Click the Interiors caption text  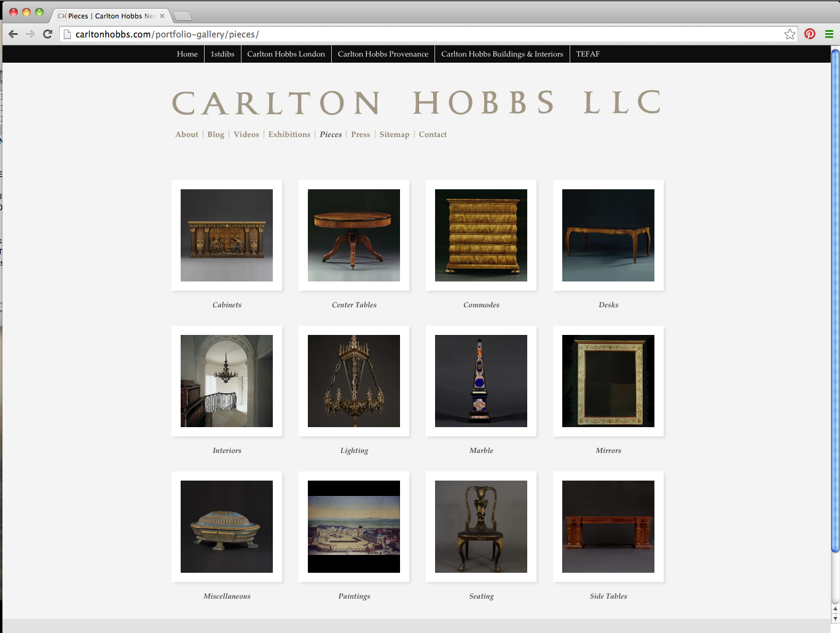227,450
